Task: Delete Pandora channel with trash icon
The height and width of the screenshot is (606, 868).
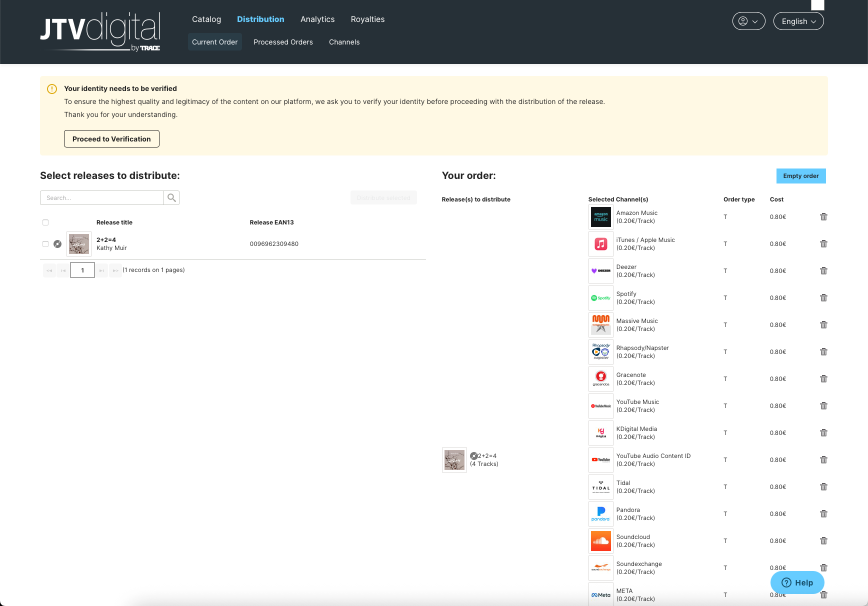Action: coord(823,514)
